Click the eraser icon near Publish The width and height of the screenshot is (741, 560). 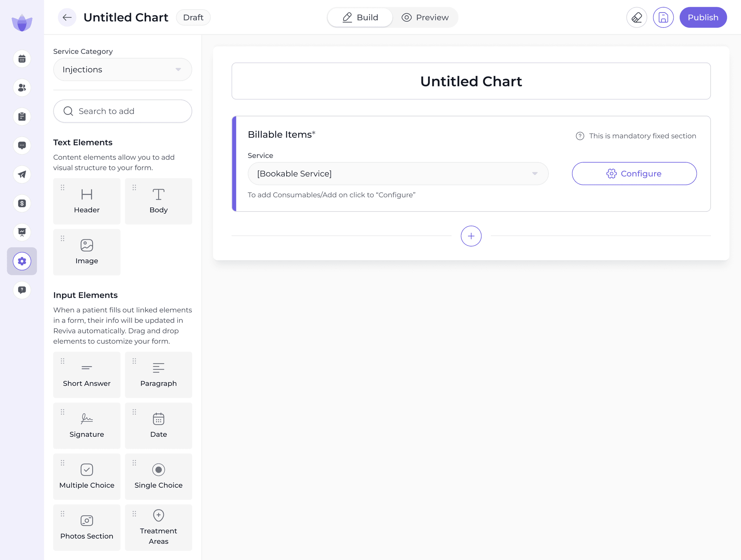click(636, 17)
